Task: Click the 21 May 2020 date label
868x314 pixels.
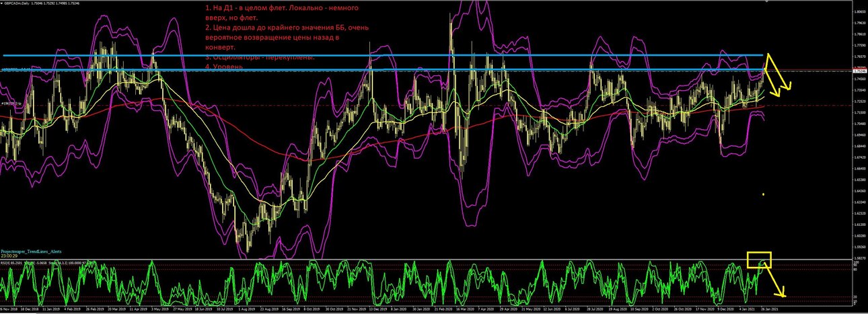Action: coord(531,309)
